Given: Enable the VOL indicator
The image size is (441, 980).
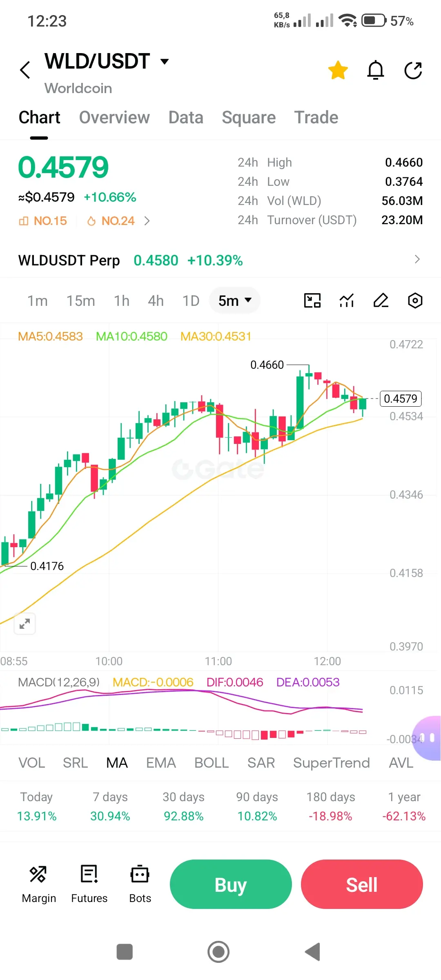Looking at the screenshot, I should pos(32,763).
